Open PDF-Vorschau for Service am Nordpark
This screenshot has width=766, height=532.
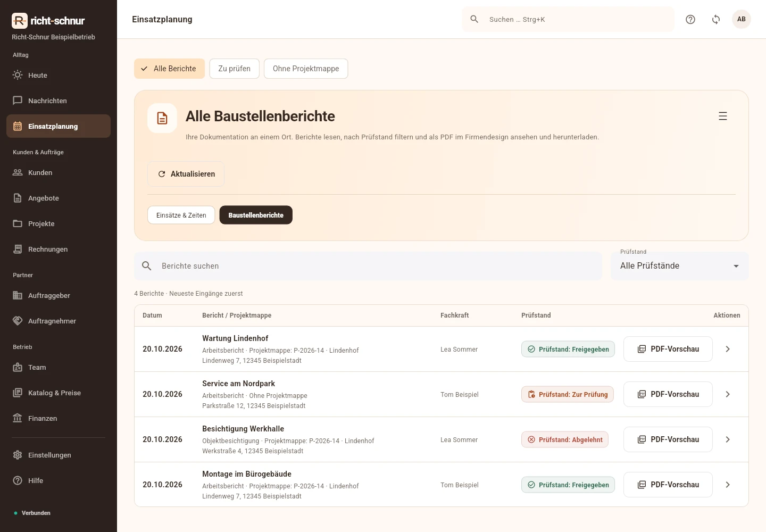tap(668, 394)
